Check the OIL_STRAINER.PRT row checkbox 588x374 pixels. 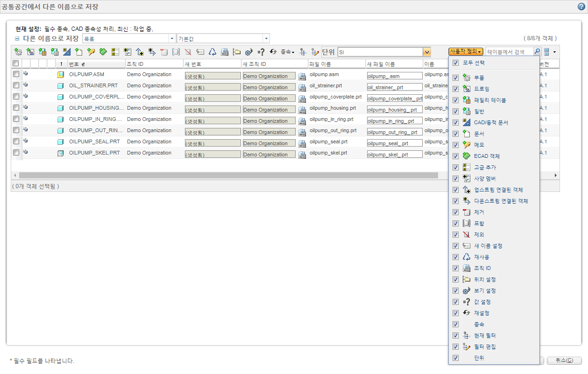tap(16, 85)
